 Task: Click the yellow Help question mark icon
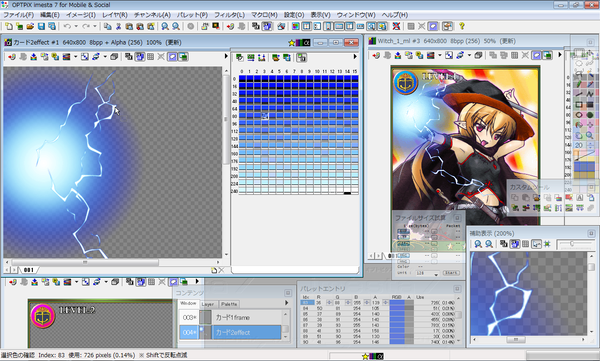[x=462, y=26]
